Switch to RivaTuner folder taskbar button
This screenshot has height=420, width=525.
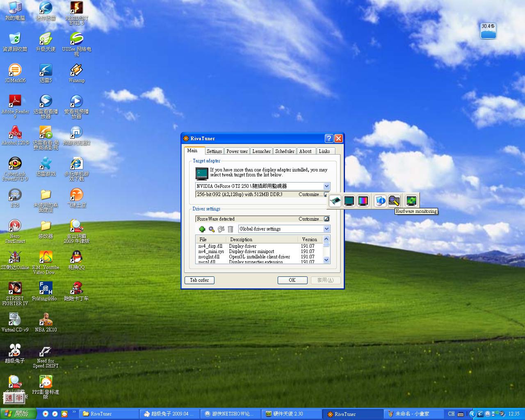[x=108, y=414]
